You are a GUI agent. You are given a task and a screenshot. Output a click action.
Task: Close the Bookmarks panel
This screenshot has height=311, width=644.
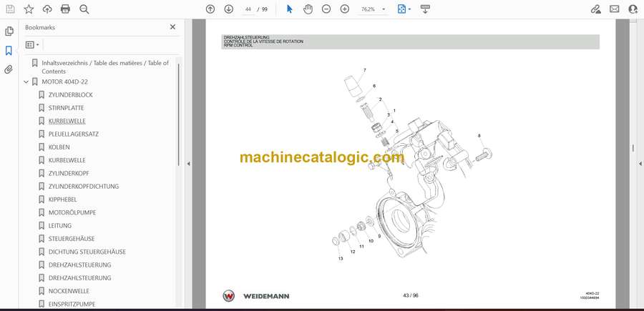pyautogui.click(x=172, y=27)
